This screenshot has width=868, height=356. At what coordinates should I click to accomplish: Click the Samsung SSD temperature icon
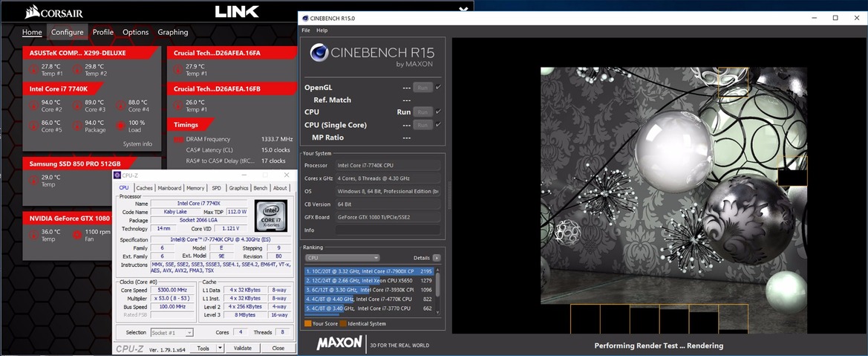point(33,181)
